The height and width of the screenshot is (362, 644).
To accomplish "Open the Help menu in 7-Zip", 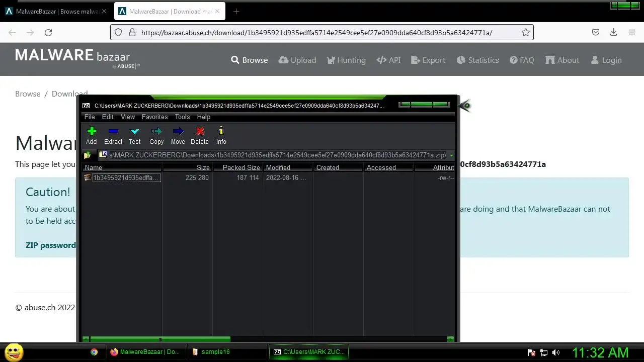I will tap(204, 117).
